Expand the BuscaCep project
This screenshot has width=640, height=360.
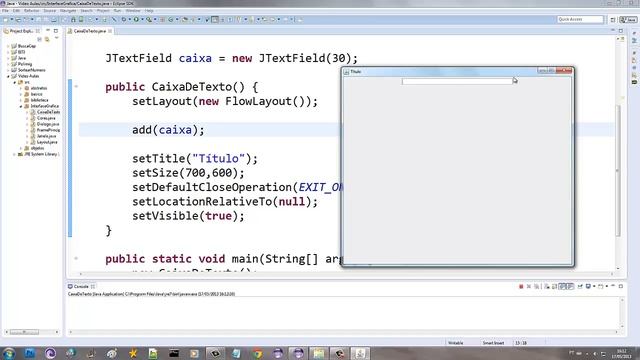tap(8, 46)
